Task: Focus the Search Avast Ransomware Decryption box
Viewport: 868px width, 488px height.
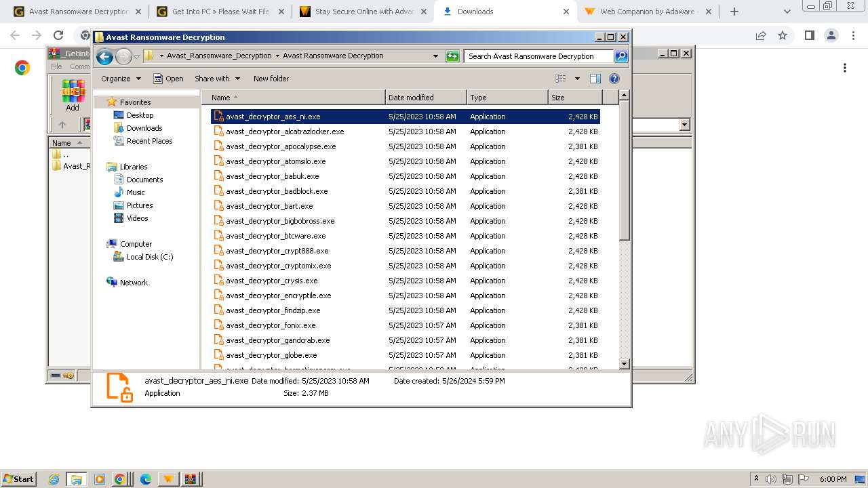Action: (539, 56)
